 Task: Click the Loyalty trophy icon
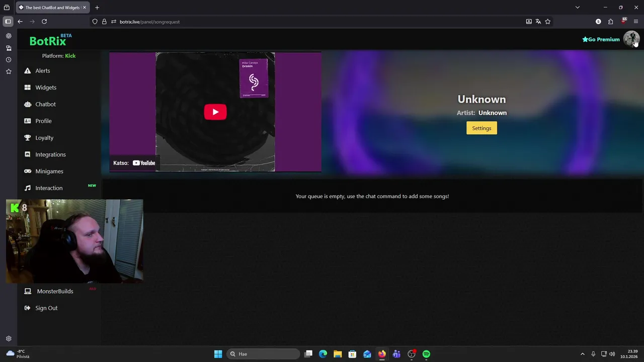(27, 138)
